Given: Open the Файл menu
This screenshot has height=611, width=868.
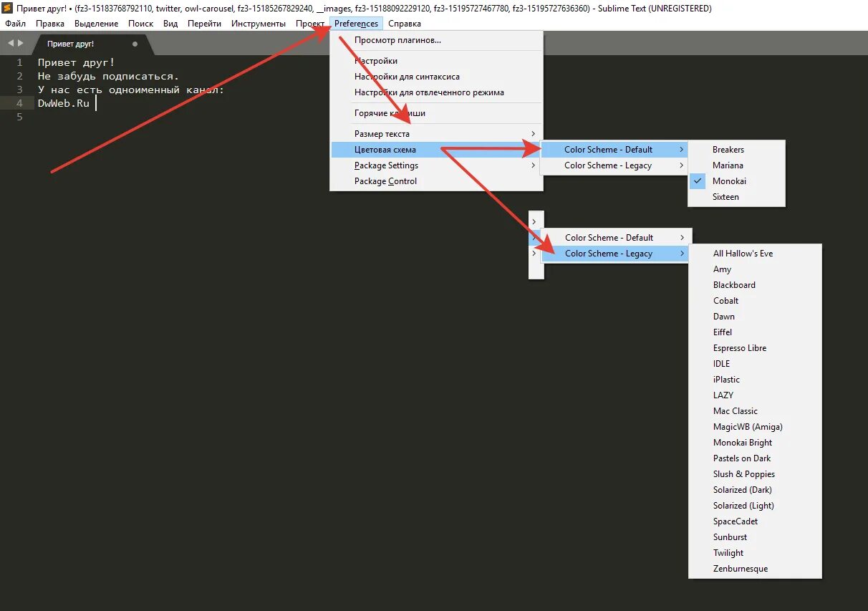Looking at the screenshot, I should (15, 24).
